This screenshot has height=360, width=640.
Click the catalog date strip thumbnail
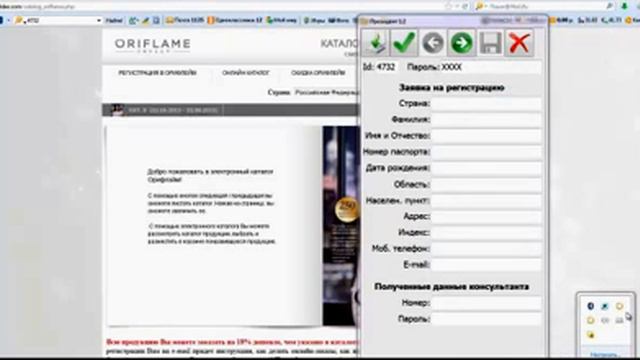(118, 110)
